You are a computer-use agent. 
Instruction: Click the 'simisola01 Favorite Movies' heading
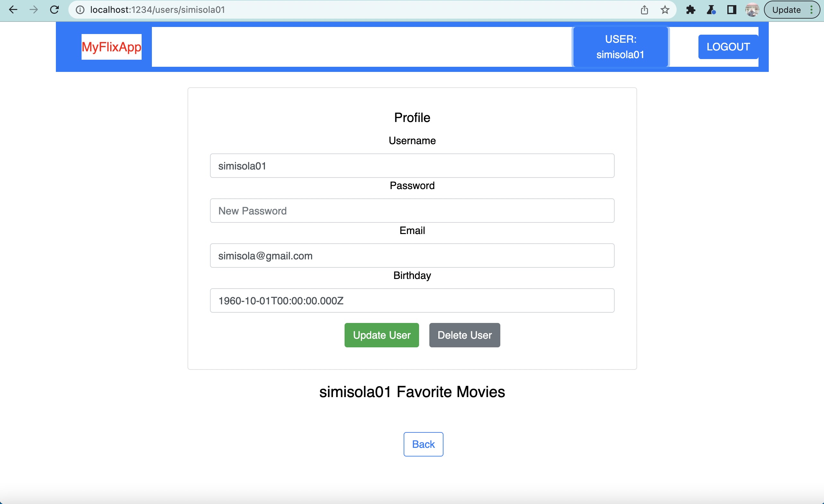(x=412, y=392)
